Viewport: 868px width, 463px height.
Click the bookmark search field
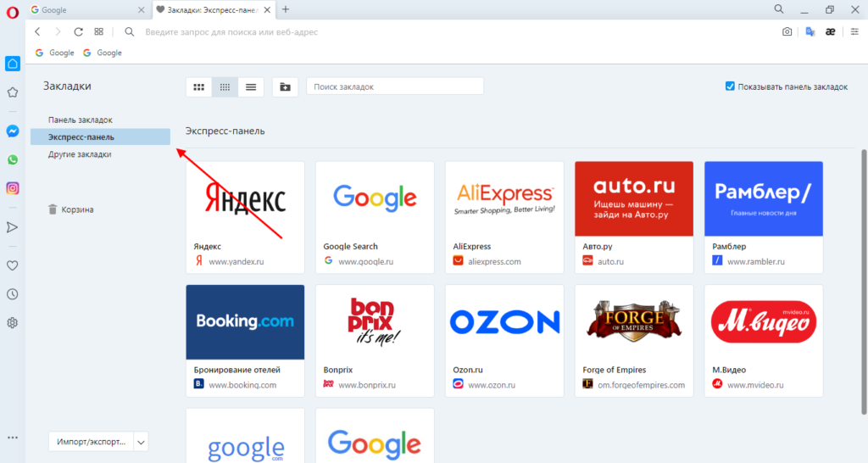click(394, 86)
